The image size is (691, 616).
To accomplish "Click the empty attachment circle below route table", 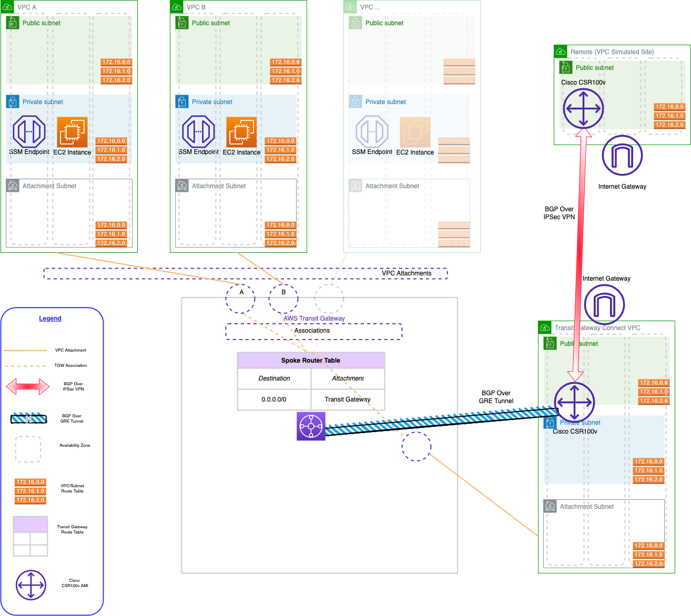I will tap(416, 446).
